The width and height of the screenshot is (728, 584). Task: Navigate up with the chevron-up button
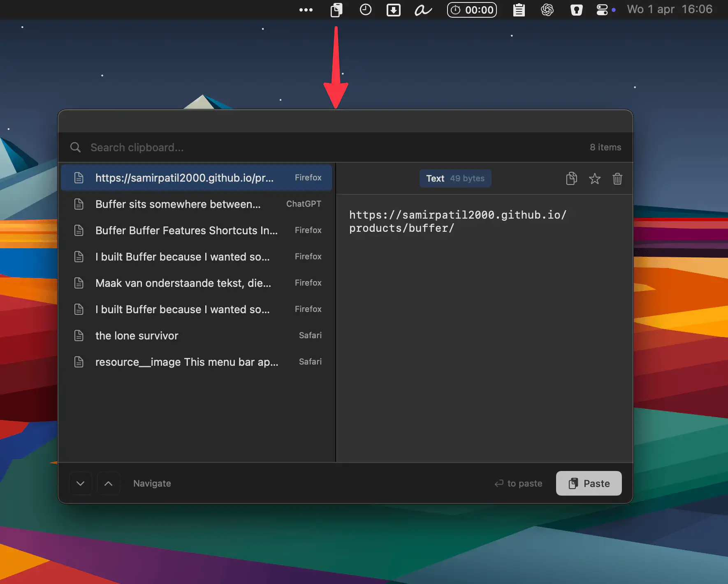point(108,484)
